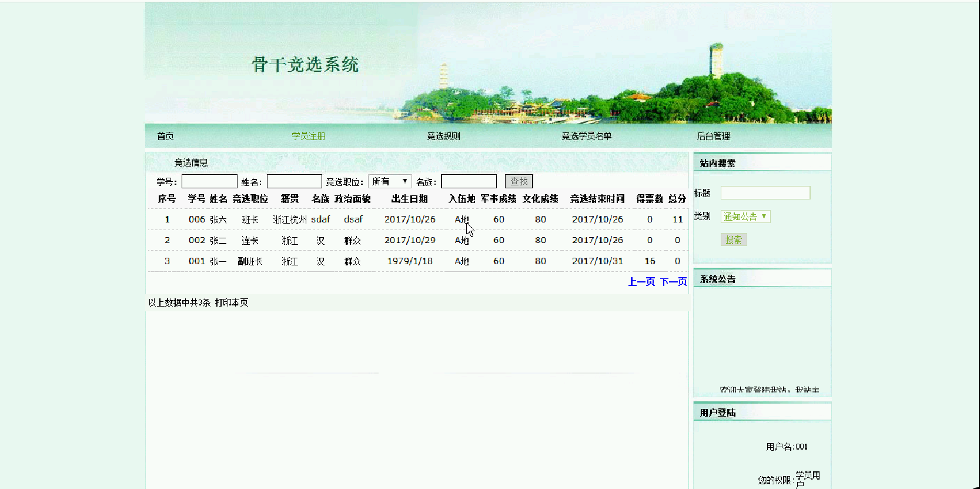Open the 首页 navigation item
Screen dimensions: 980x489
pyautogui.click(x=165, y=136)
